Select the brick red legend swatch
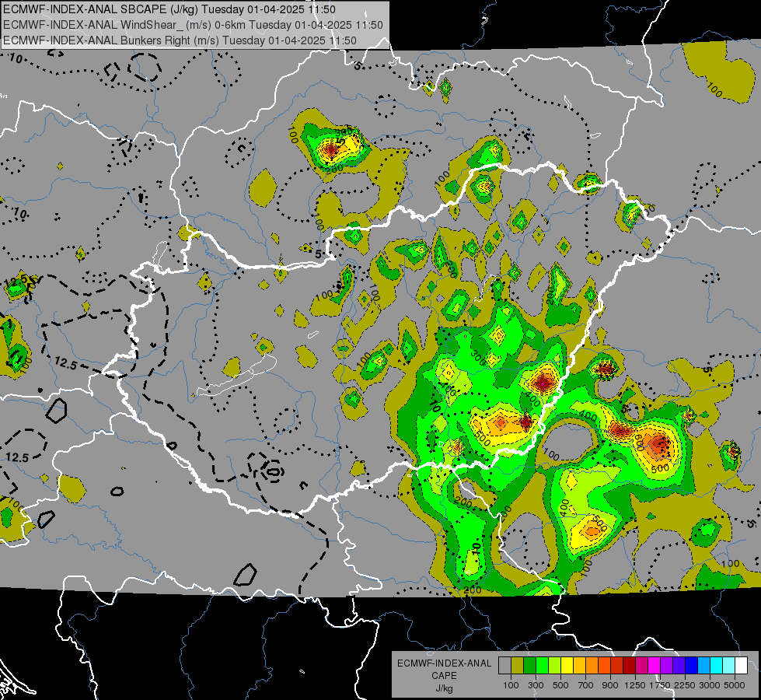 [x=617, y=666]
